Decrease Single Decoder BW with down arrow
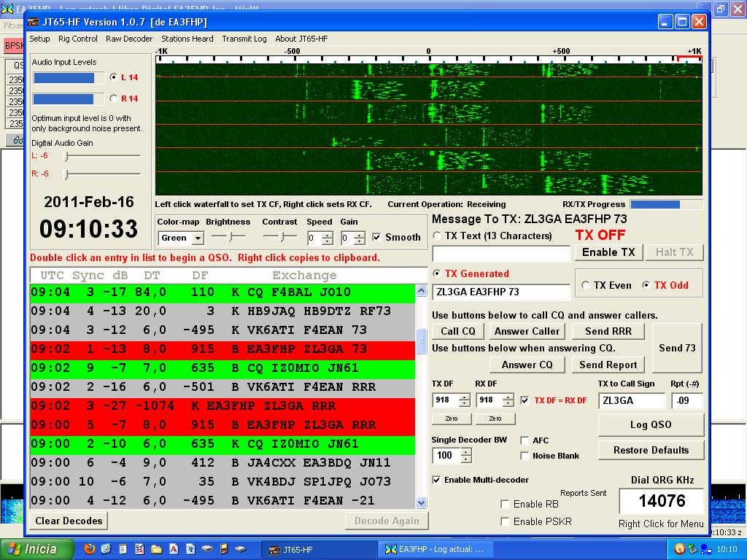Screen dimensions: 747x560 (x=466, y=459)
